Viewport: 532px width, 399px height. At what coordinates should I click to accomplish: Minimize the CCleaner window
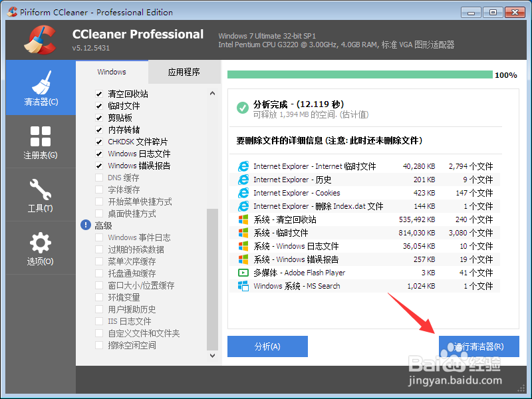click(471, 13)
